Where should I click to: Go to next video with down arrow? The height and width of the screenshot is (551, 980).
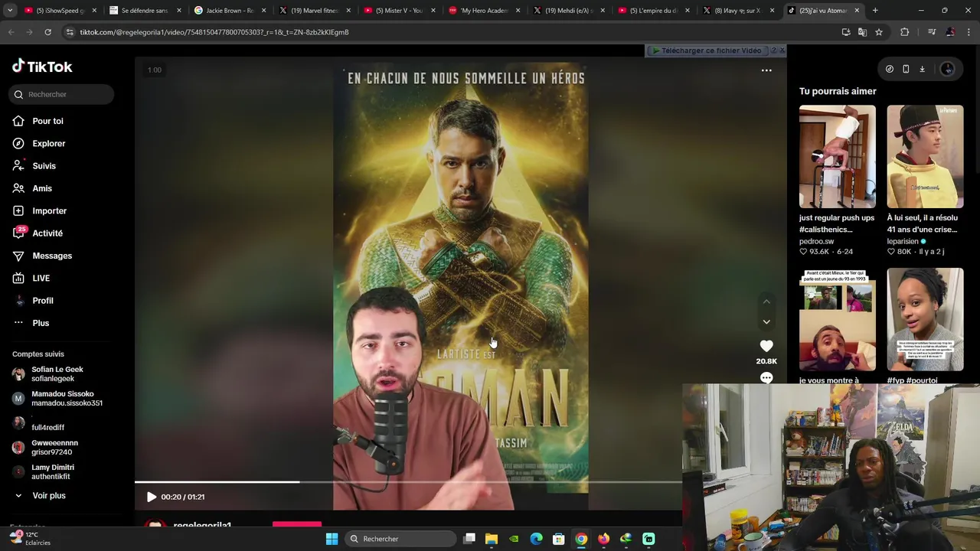point(766,322)
